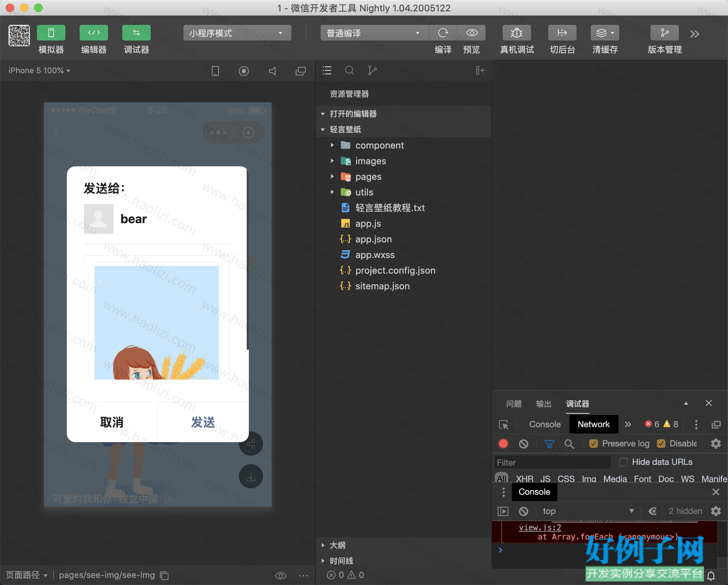Show more toolbar items chevron
This screenshot has height=585, width=728.
coord(695,34)
